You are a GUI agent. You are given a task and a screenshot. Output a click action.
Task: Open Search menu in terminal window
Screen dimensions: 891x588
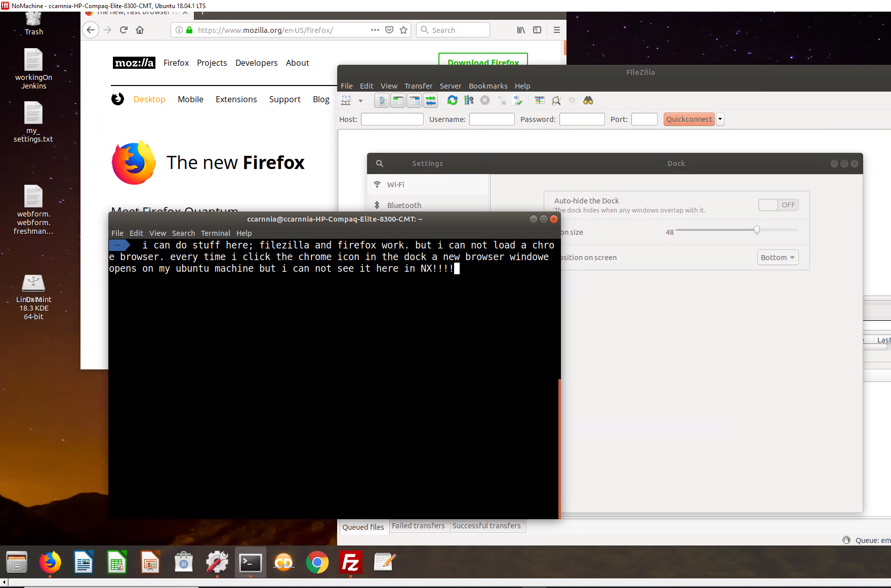point(183,233)
